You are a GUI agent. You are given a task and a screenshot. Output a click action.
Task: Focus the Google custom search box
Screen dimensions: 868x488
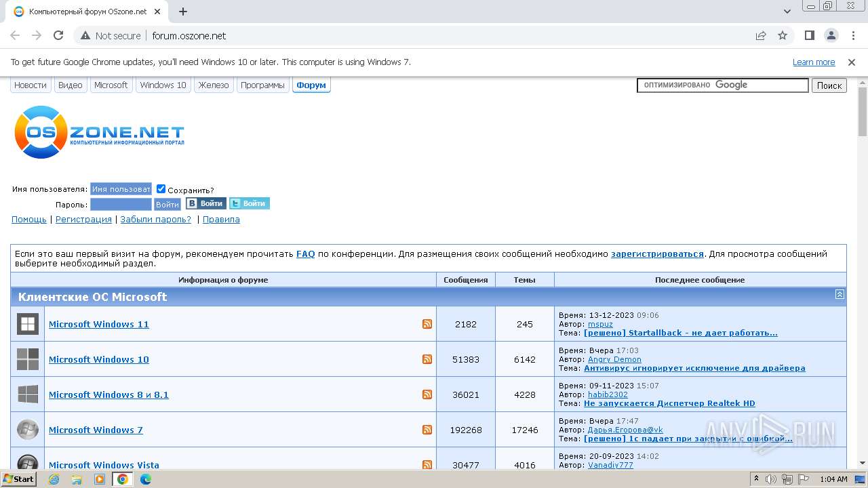723,85
